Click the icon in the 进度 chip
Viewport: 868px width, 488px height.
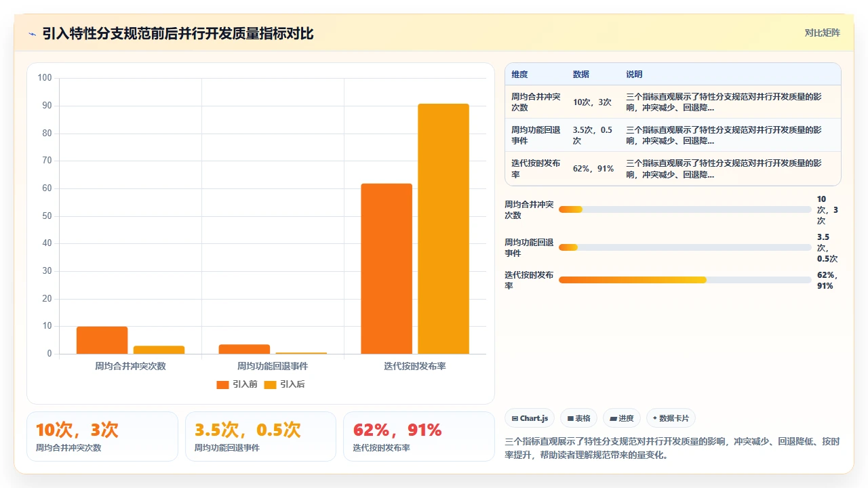(x=613, y=419)
